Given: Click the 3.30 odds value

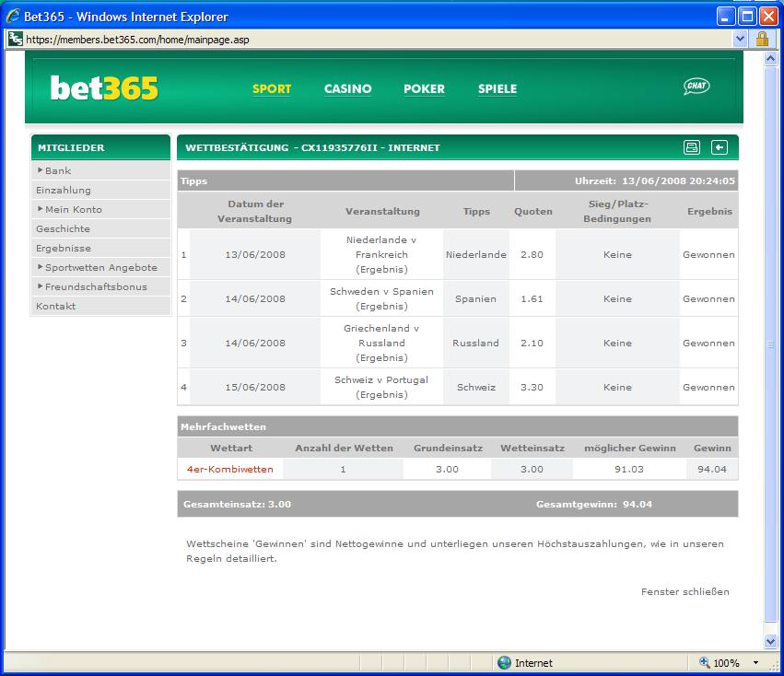Looking at the screenshot, I should 532,388.
